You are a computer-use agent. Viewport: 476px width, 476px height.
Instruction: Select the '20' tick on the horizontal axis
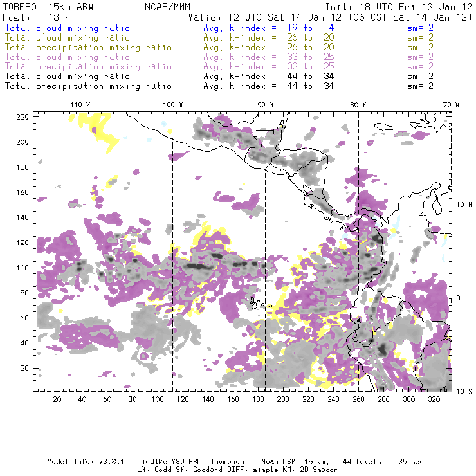click(57, 399)
